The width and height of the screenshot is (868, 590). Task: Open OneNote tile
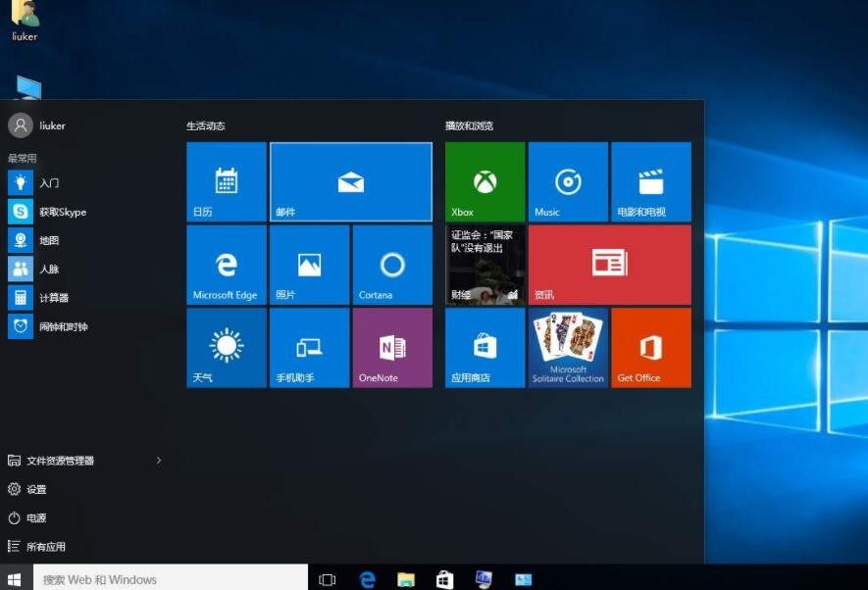coord(392,348)
